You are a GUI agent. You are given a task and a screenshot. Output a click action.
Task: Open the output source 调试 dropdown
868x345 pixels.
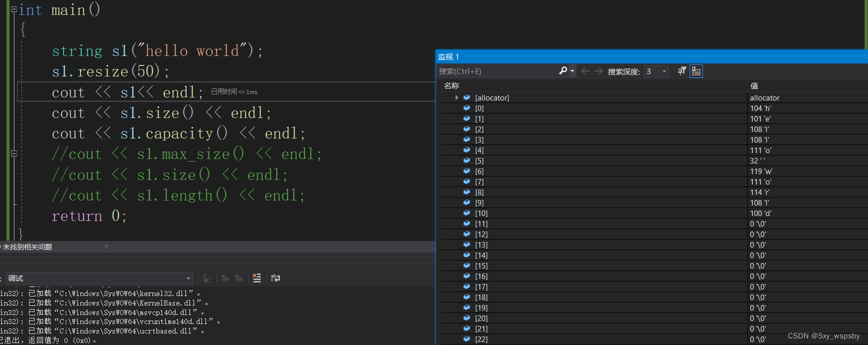click(188, 278)
